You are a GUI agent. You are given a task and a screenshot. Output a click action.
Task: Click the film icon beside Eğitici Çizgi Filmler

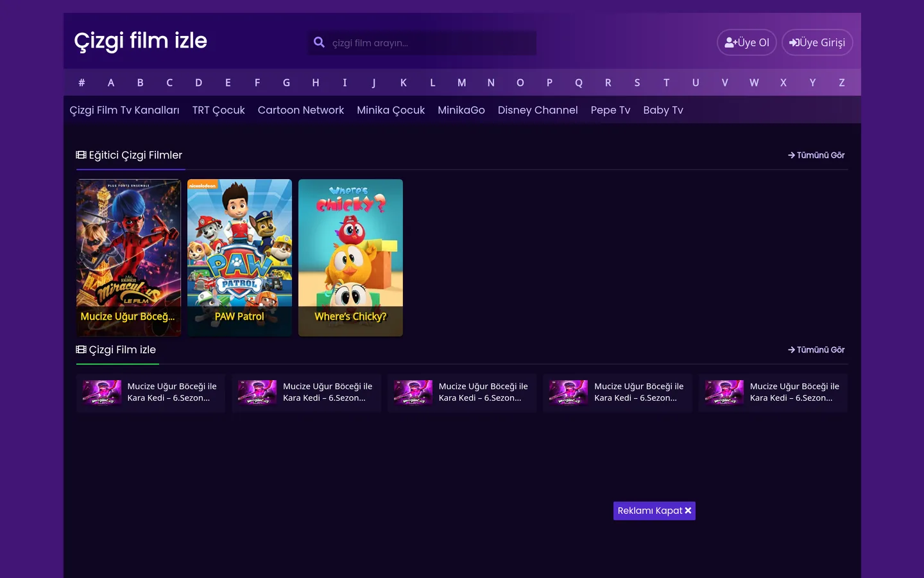click(81, 155)
